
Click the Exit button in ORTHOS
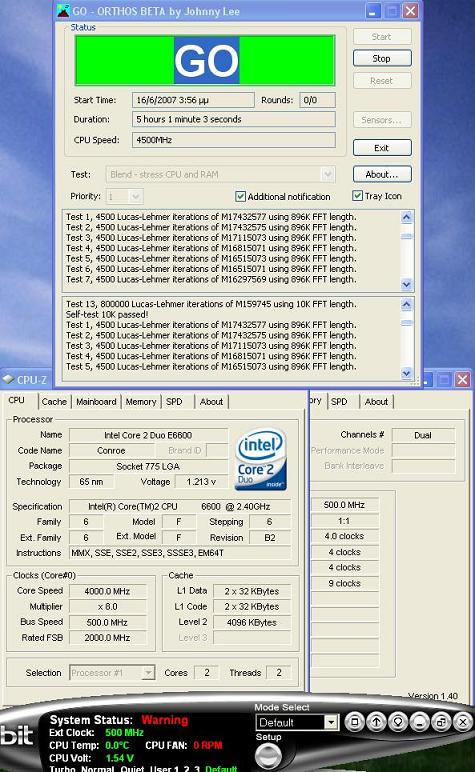[x=382, y=148]
